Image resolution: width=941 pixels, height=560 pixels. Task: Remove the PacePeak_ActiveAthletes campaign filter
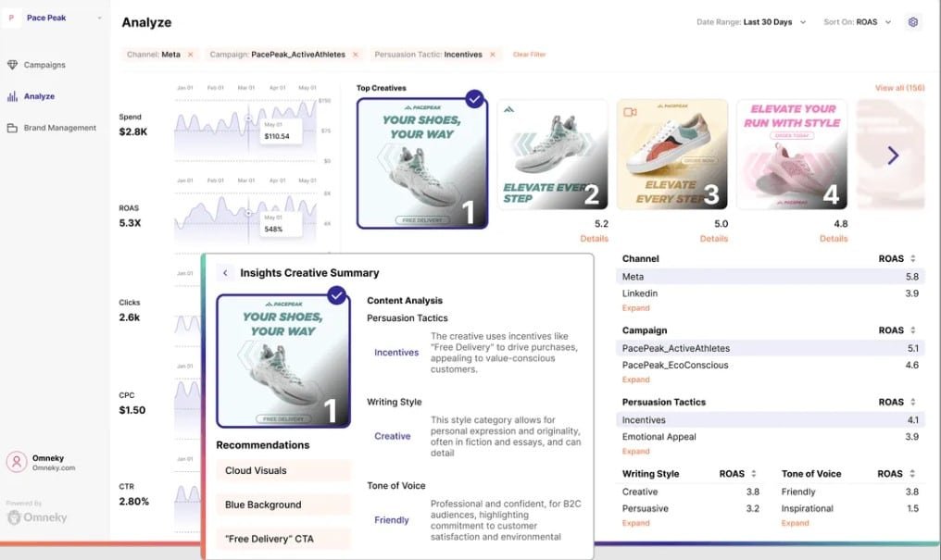[354, 55]
